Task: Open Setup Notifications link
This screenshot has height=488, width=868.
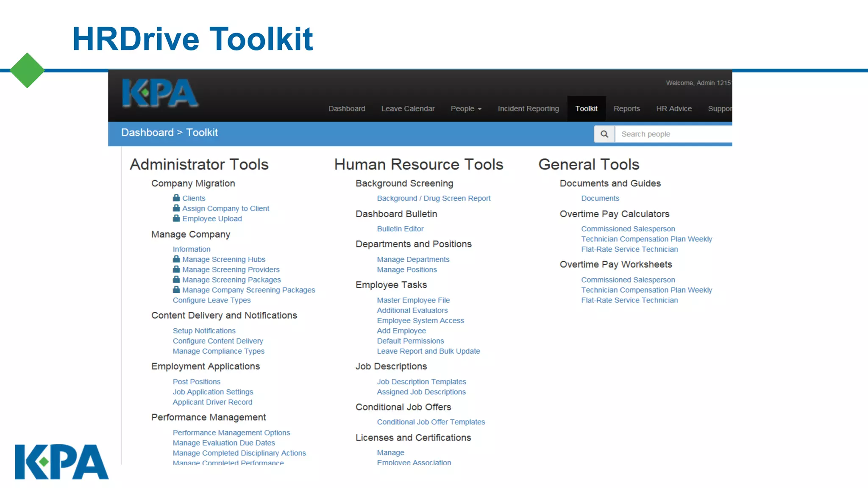Action: click(x=204, y=330)
